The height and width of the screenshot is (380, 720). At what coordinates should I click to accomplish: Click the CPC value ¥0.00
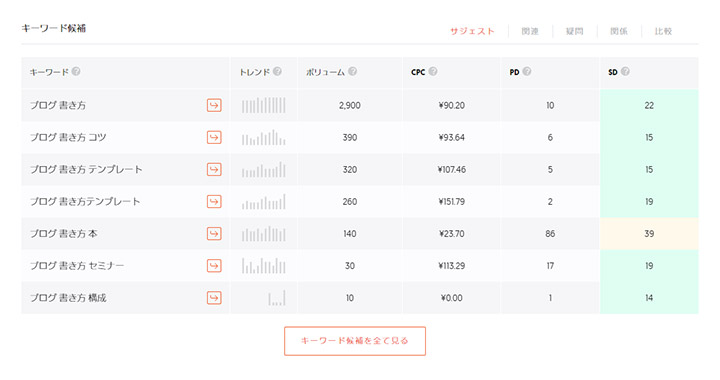click(452, 298)
